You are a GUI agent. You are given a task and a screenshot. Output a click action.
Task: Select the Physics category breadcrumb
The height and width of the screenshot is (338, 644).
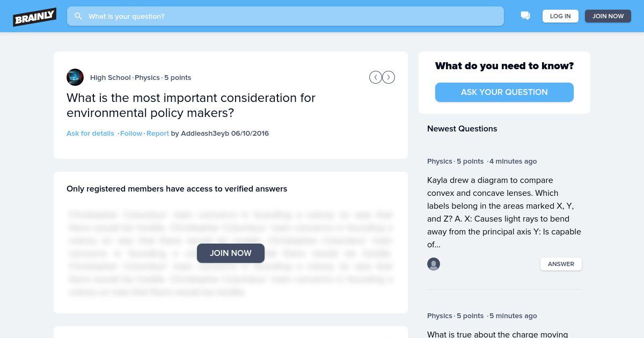[147, 77]
